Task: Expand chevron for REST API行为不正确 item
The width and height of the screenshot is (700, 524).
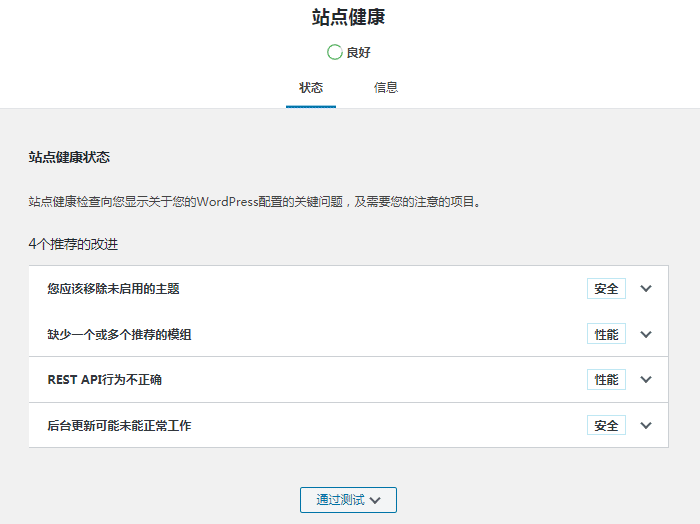Action: (646, 379)
